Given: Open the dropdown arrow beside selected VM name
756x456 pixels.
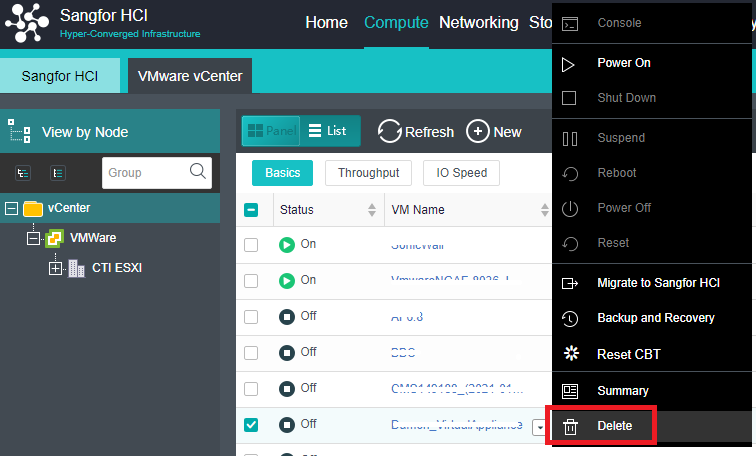Looking at the screenshot, I should point(539,427).
